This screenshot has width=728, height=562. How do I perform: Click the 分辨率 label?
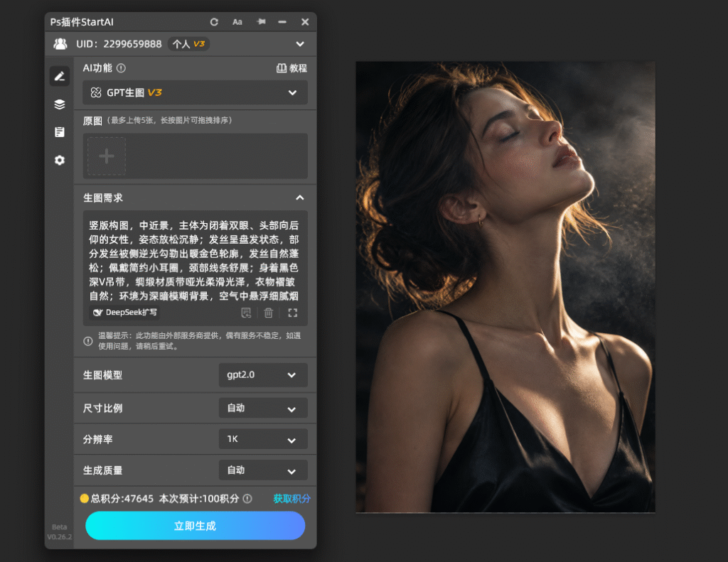tap(97, 439)
